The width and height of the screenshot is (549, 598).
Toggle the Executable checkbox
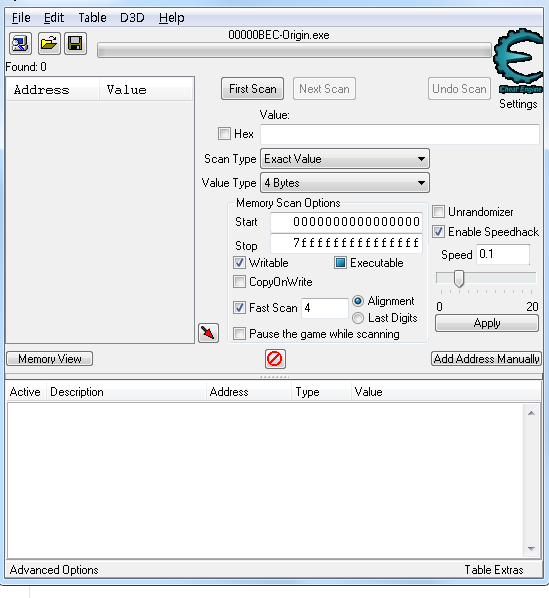coord(340,263)
